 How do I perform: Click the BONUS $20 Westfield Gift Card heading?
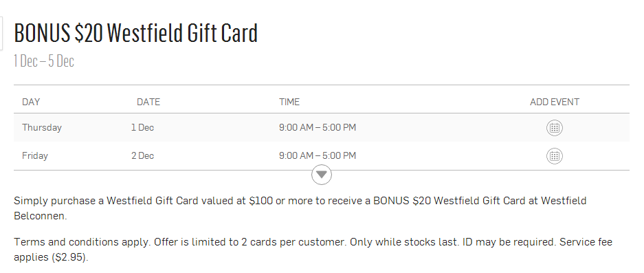tap(136, 33)
